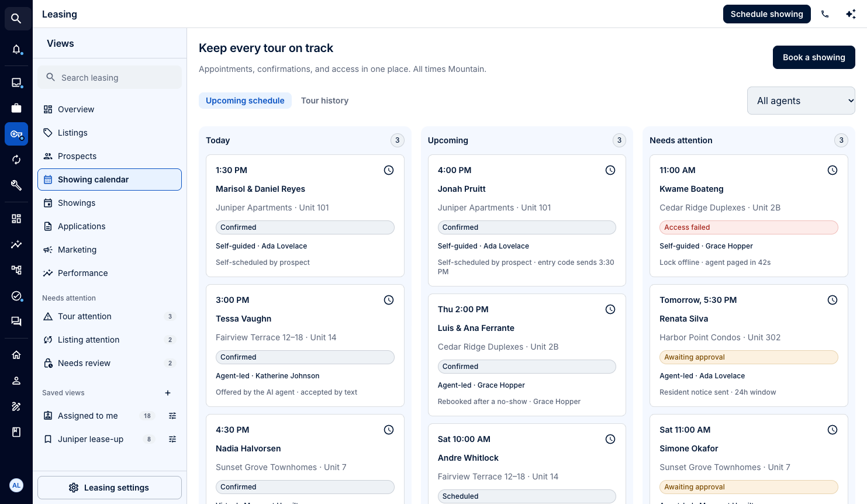Screen dimensions: 867x504
Task: Open the chat messages icon in rail
Action: (x=16, y=321)
